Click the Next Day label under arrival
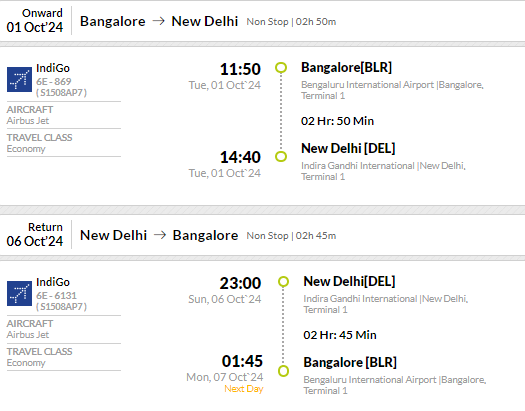The width and height of the screenshot is (525, 411). click(x=244, y=389)
